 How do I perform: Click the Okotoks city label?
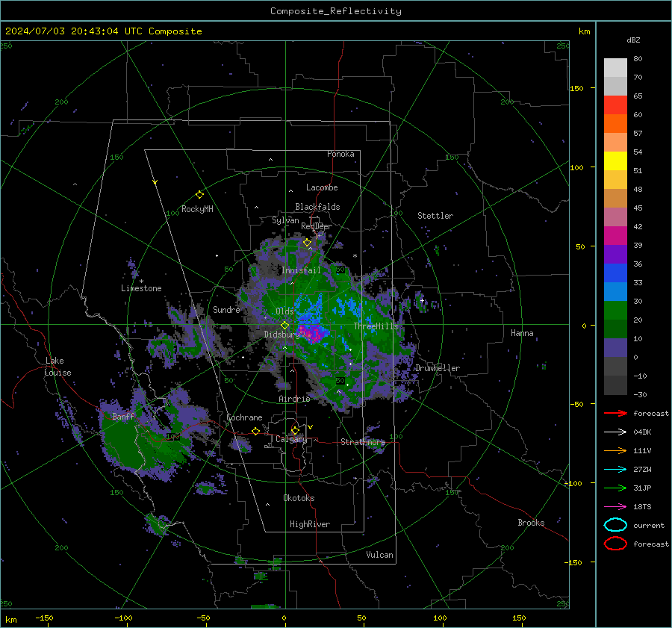click(x=299, y=498)
